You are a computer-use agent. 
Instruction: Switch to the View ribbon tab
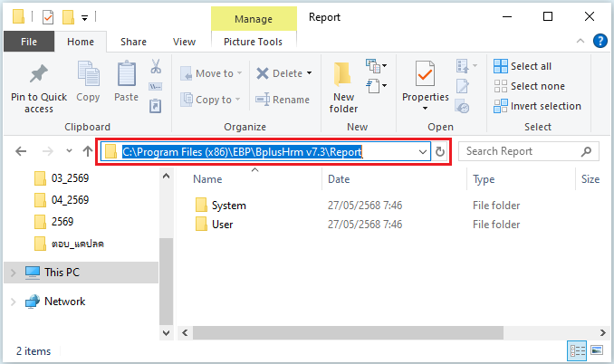click(184, 42)
